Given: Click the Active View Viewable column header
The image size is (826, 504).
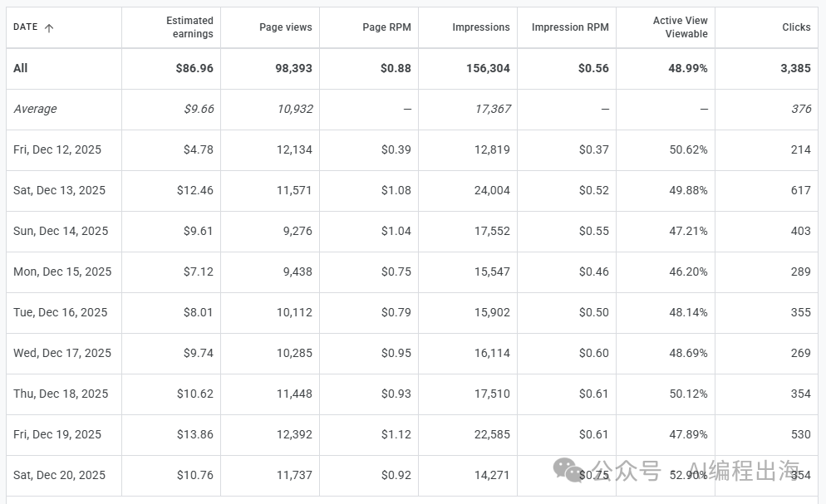Looking at the screenshot, I should pos(680,27).
